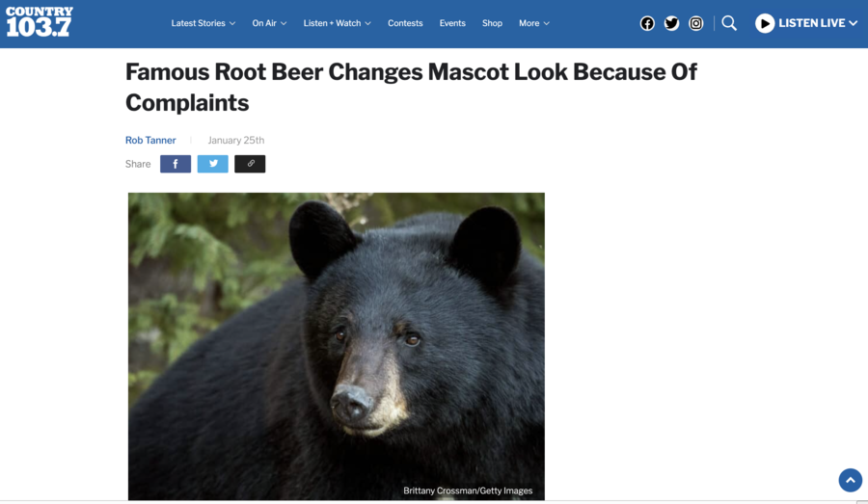Open author Rob Tanner's page
This screenshot has height=504, width=868.
pyautogui.click(x=150, y=140)
